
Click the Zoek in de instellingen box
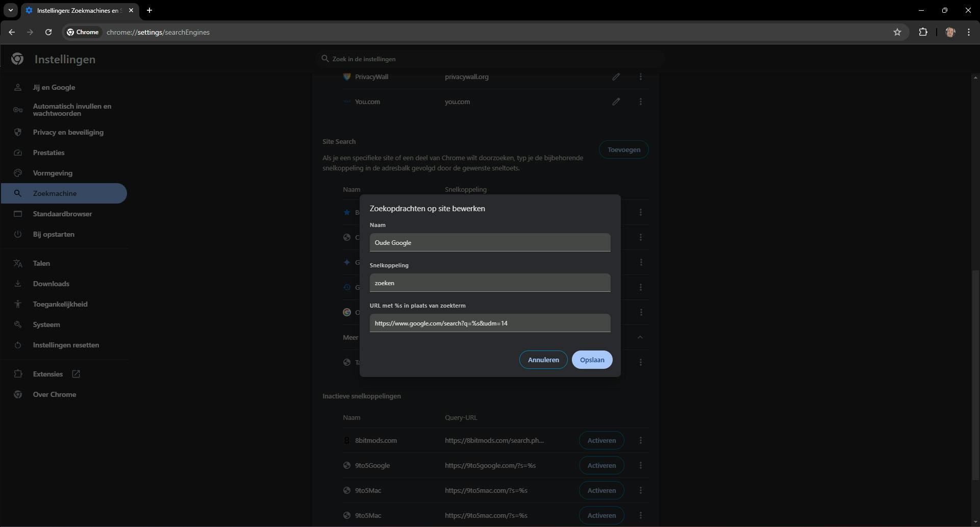coord(490,59)
